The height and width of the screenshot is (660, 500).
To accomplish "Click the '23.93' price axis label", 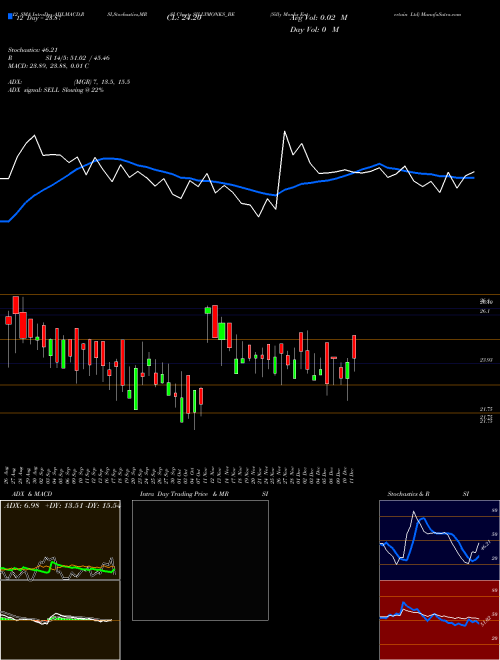I will (486, 360).
